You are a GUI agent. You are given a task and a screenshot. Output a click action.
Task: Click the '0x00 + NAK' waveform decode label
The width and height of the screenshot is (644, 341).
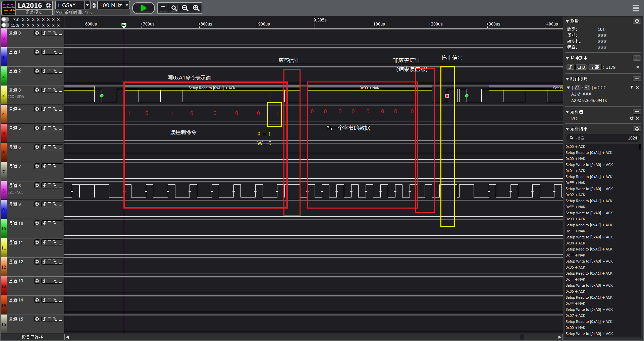click(x=369, y=88)
